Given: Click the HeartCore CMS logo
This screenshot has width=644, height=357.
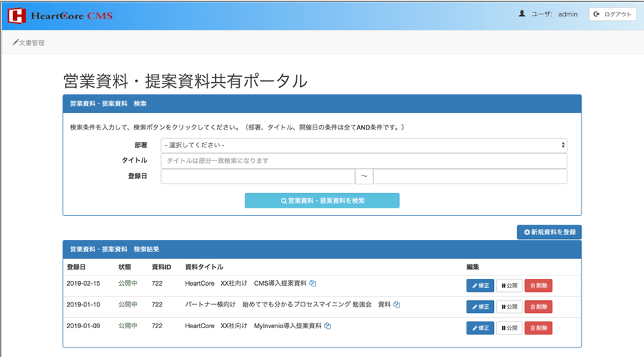Looking at the screenshot, I should (60, 15).
